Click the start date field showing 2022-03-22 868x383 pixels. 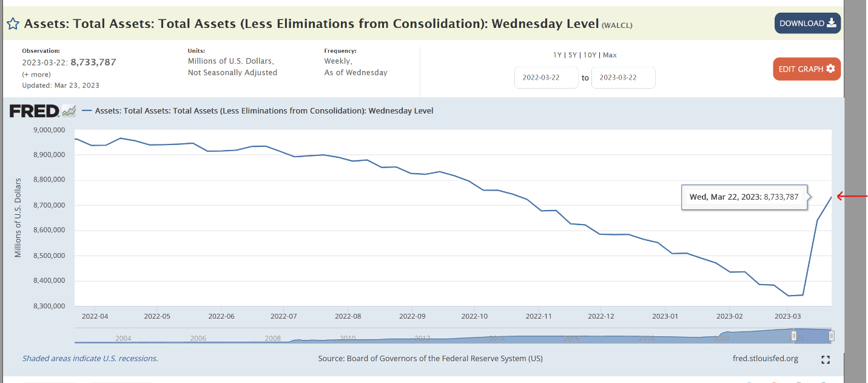point(546,78)
